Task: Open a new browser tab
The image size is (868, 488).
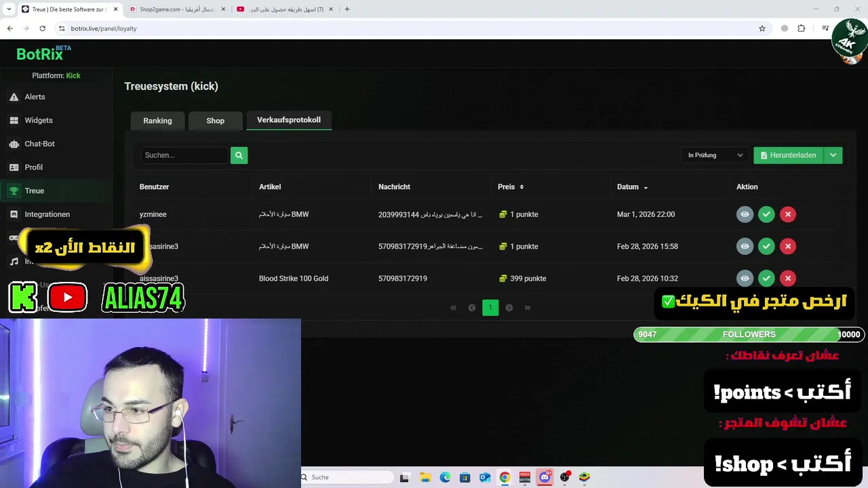Action: click(347, 9)
